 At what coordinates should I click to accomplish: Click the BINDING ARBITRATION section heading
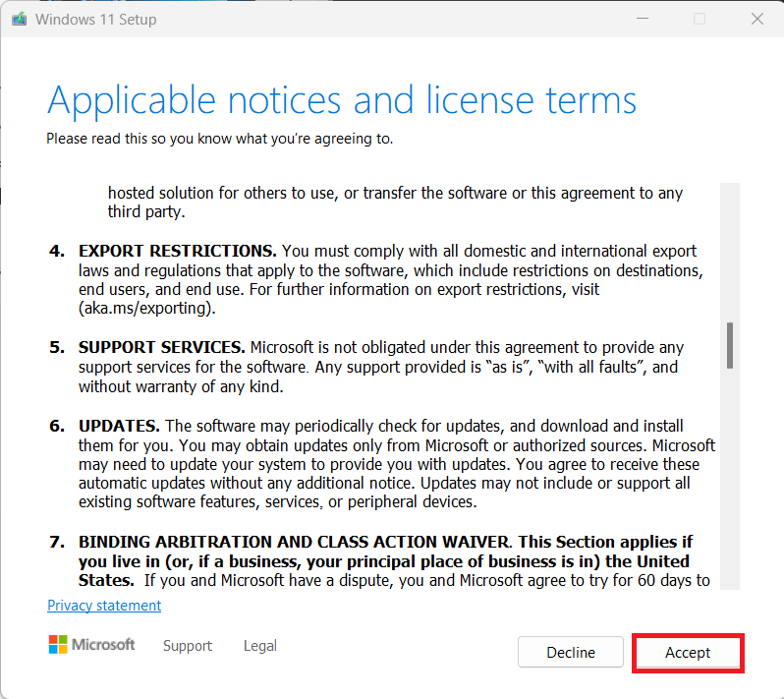[x=295, y=543]
